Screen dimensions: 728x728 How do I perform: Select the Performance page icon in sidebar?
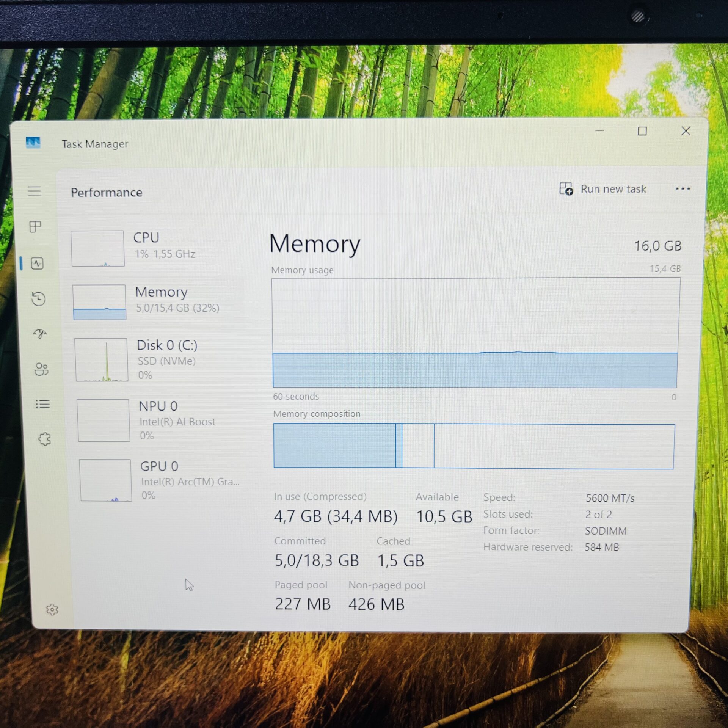[x=37, y=263]
